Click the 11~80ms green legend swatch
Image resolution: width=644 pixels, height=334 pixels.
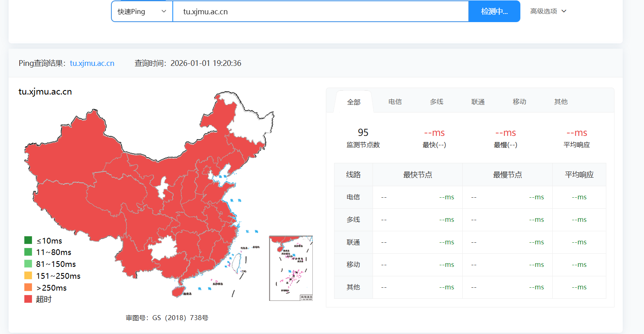(28, 252)
